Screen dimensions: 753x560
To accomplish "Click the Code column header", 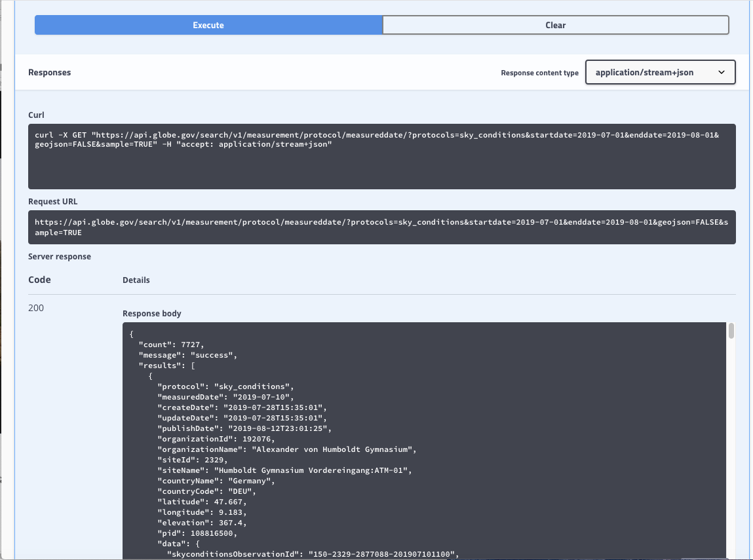I will [x=39, y=280].
